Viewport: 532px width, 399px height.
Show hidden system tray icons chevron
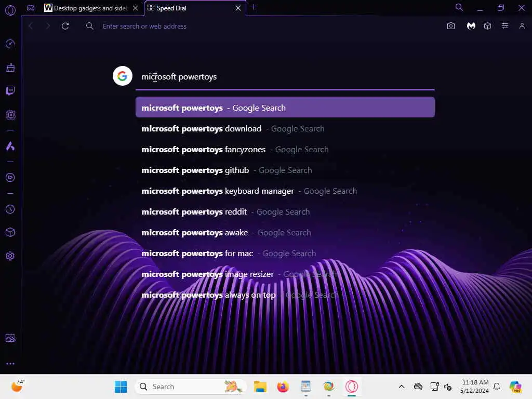tap(402, 387)
